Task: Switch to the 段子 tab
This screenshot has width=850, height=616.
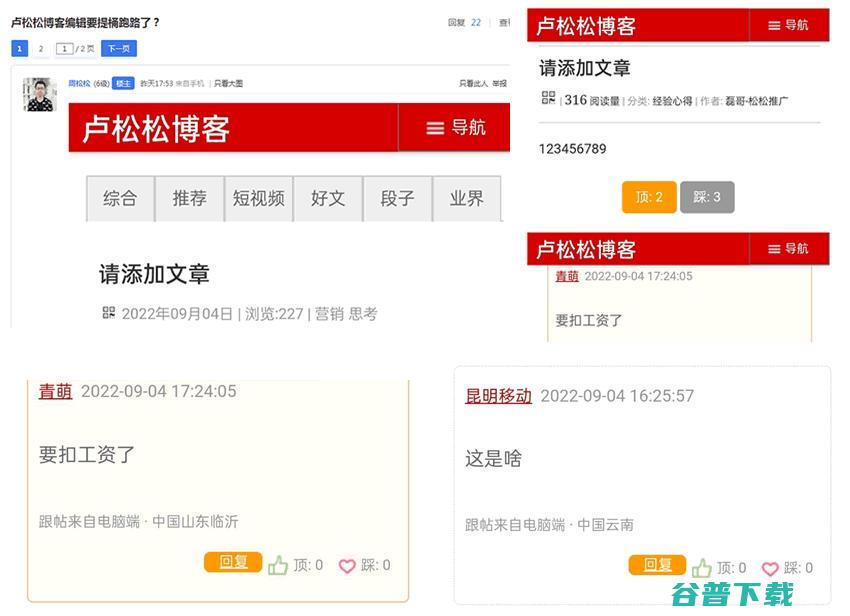Action: 397,198
